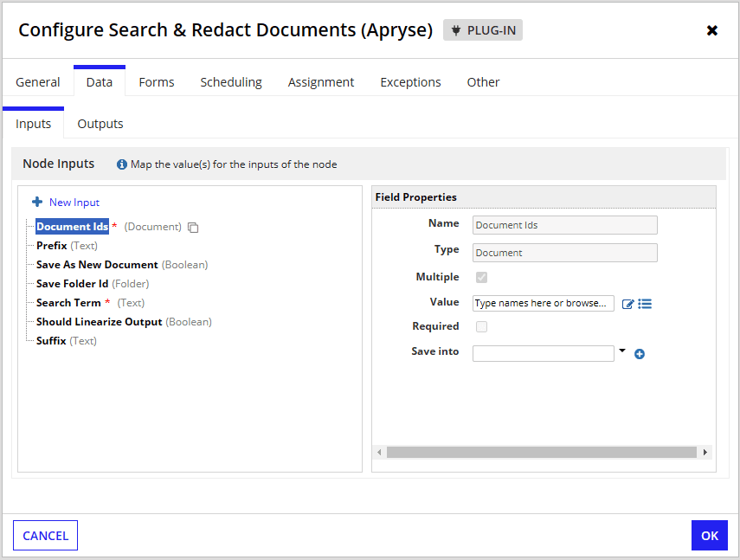
Task: Switch to the Exceptions tab
Action: [410, 82]
